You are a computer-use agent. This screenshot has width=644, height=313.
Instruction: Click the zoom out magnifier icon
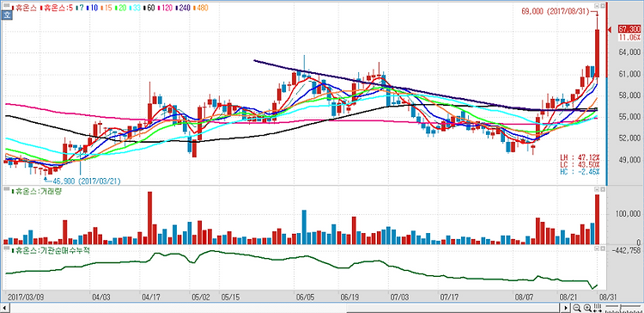(x=577, y=308)
